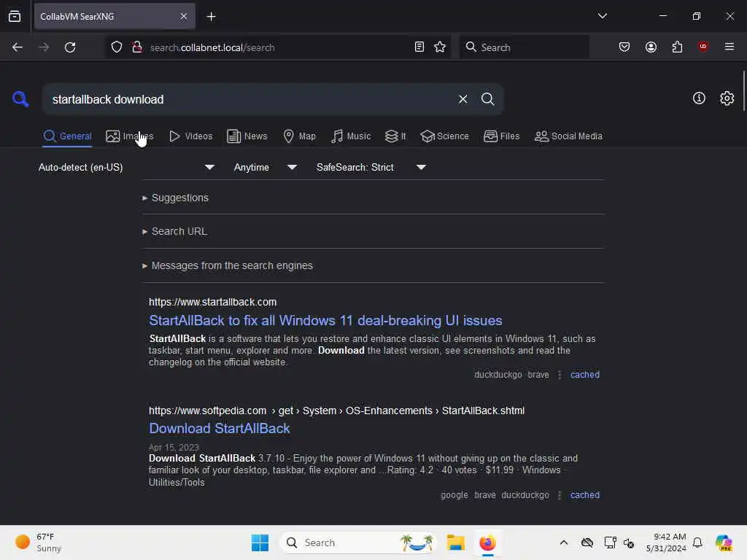The image size is (747, 560).
Task: Switch to the It search tab
Action: click(395, 136)
